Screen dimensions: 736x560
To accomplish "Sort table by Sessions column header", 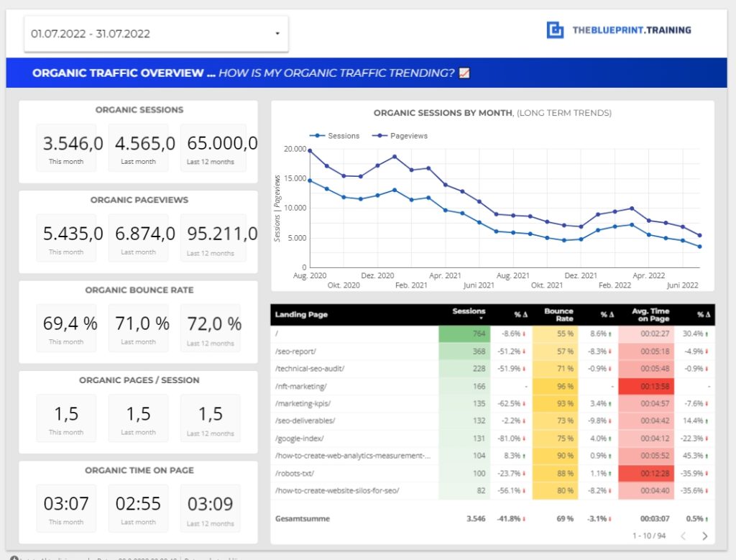I will click(469, 313).
